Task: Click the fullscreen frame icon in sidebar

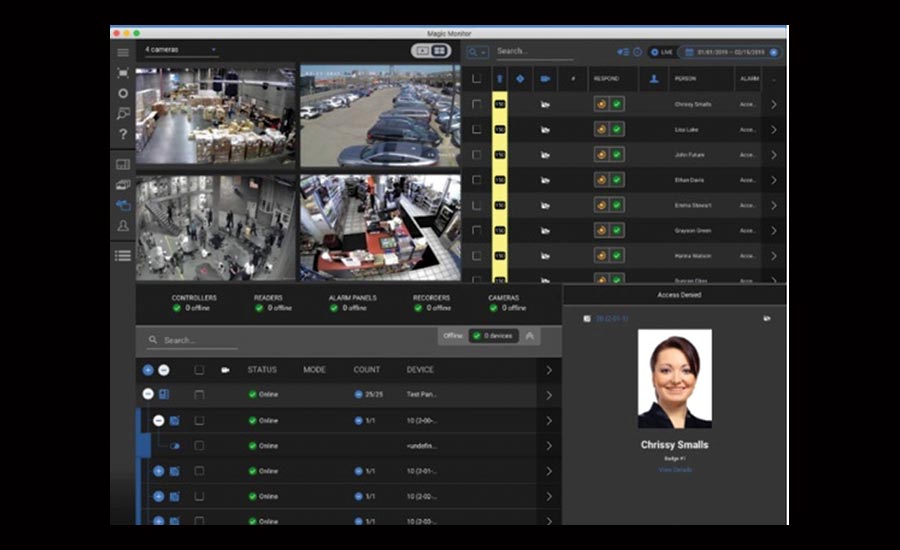Action: (123, 73)
